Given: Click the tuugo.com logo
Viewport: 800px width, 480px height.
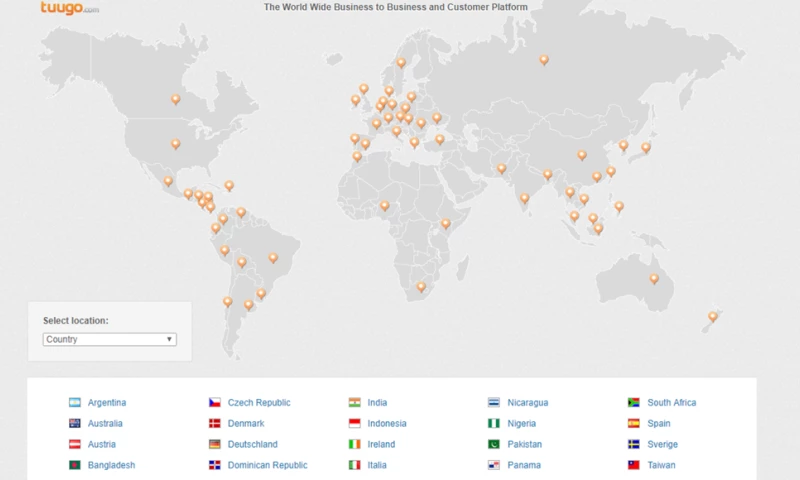Looking at the screenshot, I should click(x=70, y=7).
